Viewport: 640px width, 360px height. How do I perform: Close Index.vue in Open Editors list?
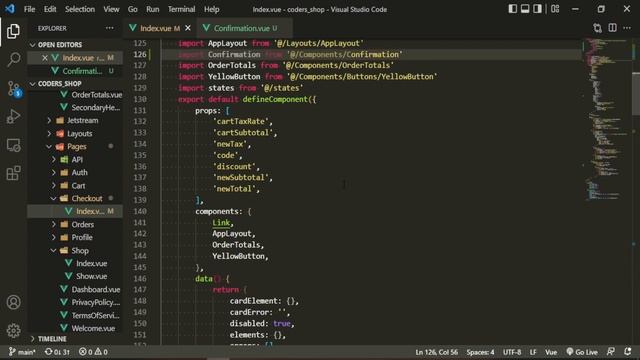tap(45, 58)
